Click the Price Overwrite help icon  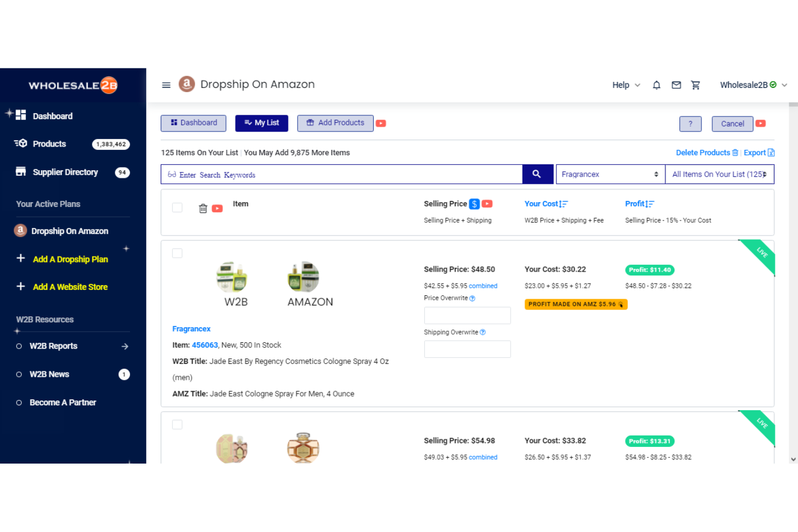472,298
